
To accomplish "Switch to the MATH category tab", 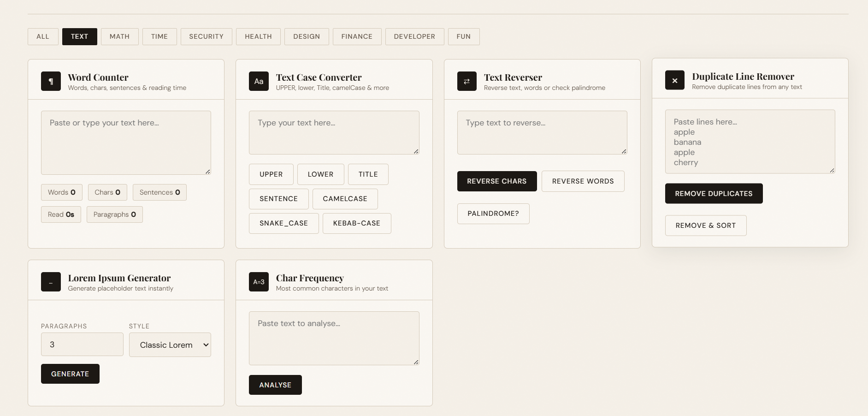I will point(119,36).
